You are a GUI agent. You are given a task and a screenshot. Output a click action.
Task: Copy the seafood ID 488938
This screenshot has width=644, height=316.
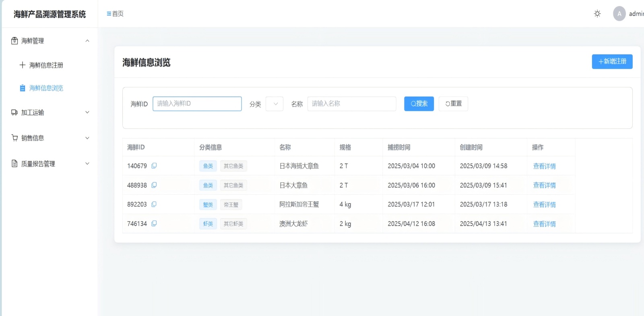[x=154, y=185]
